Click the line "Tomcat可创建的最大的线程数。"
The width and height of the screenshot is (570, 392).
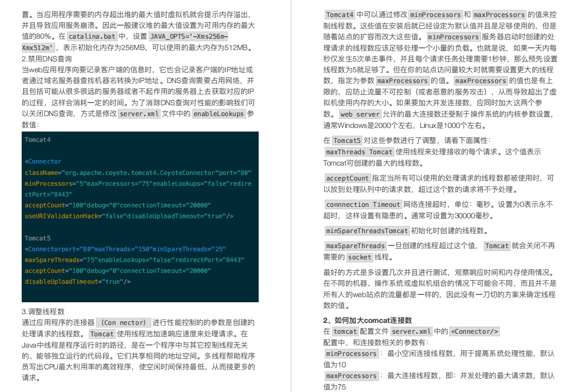[x=374, y=163]
